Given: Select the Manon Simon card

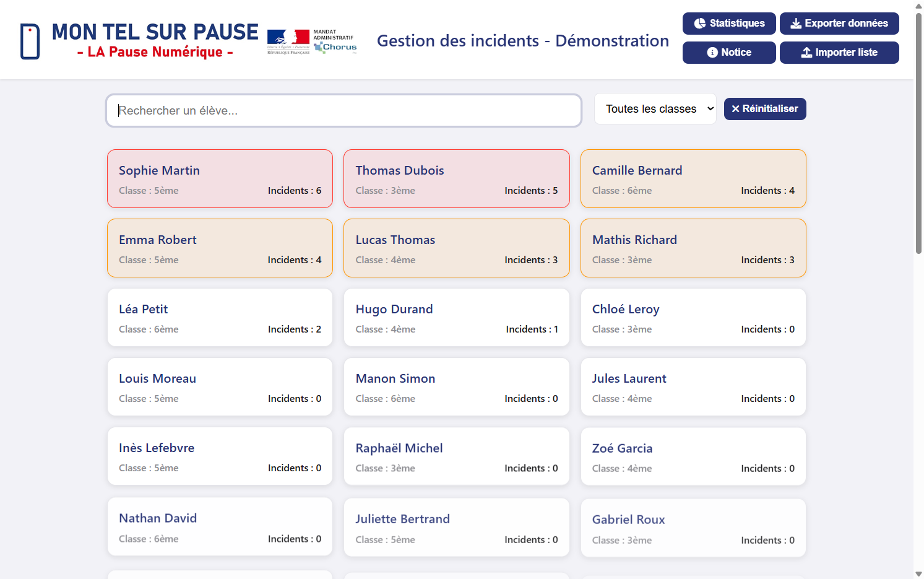Looking at the screenshot, I should [457, 386].
